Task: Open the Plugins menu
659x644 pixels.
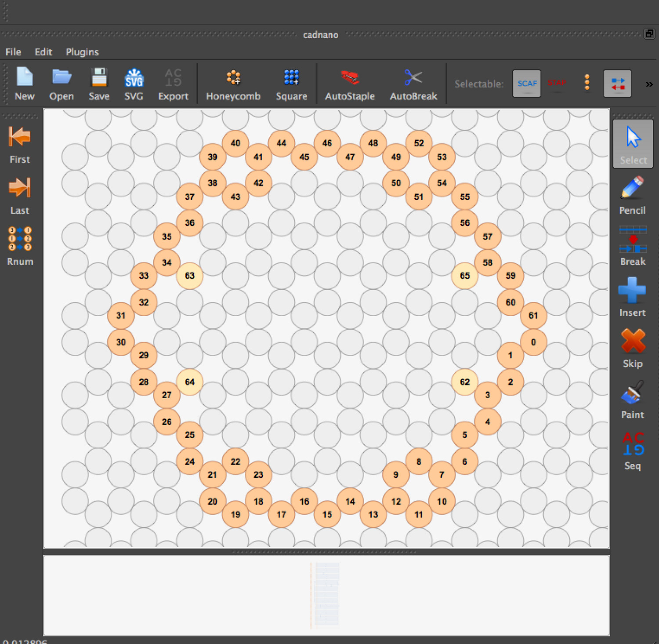Action: click(82, 52)
